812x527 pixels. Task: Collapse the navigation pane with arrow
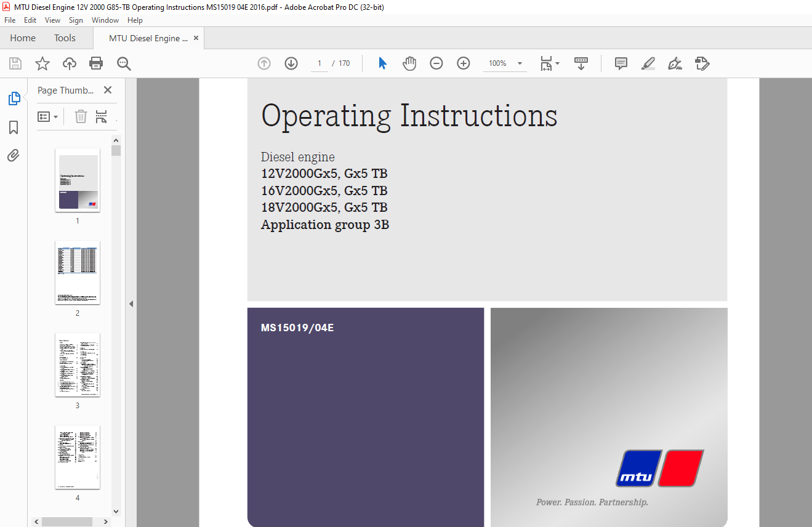pyautogui.click(x=131, y=304)
